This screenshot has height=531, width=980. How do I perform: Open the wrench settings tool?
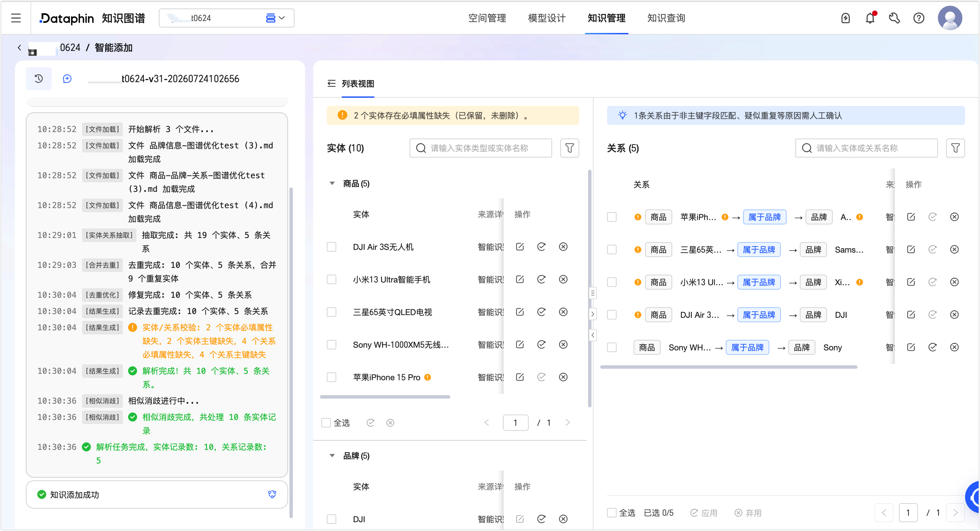coord(894,18)
